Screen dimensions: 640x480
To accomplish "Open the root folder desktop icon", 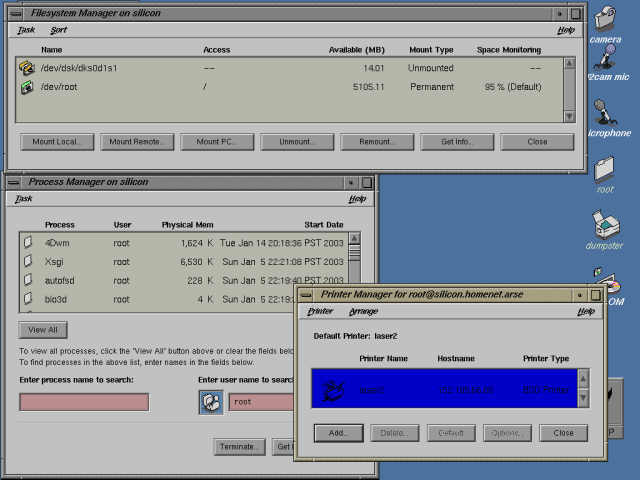I will click(604, 169).
